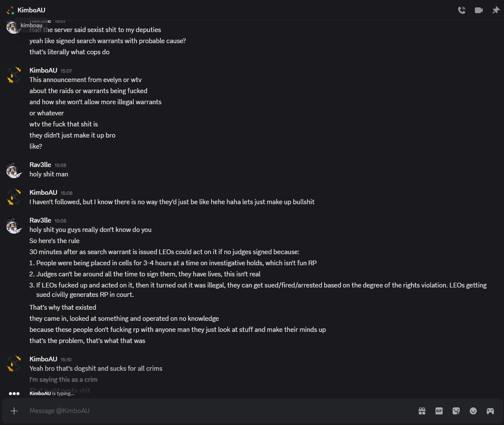Screen dimensions: 504x425
Task: Open KimboAU's avatar beside the 15:10 message
Action: point(14,364)
